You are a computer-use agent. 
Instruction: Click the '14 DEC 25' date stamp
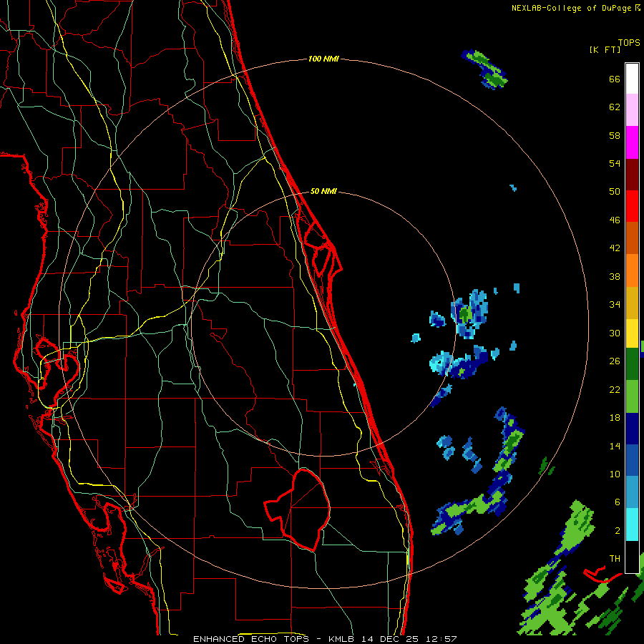tap(391, 639)
